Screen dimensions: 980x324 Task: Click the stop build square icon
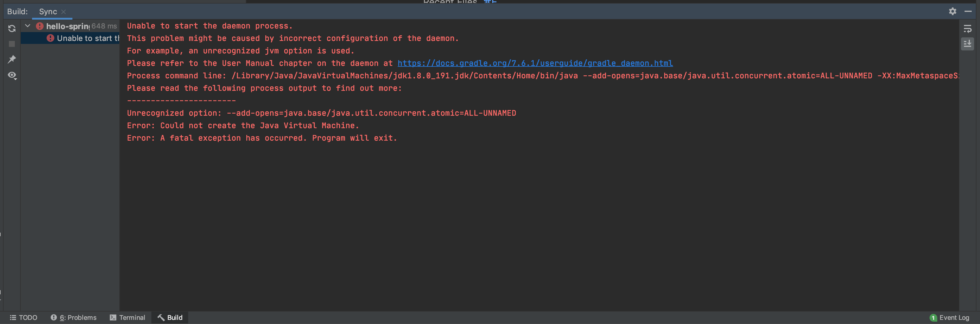pos(12,44)
